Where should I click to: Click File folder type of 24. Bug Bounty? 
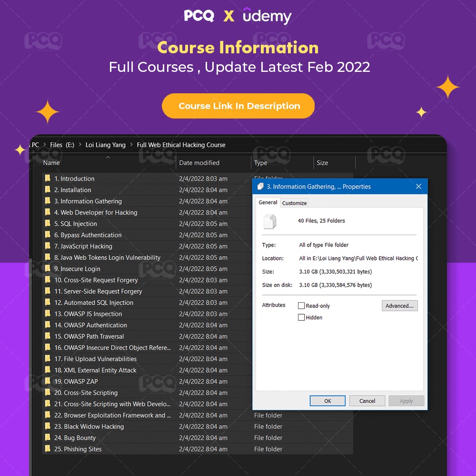(268, 437)
